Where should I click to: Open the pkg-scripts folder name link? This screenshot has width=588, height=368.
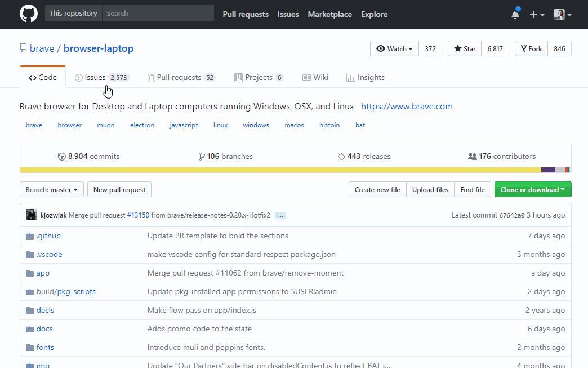(76, 291)
